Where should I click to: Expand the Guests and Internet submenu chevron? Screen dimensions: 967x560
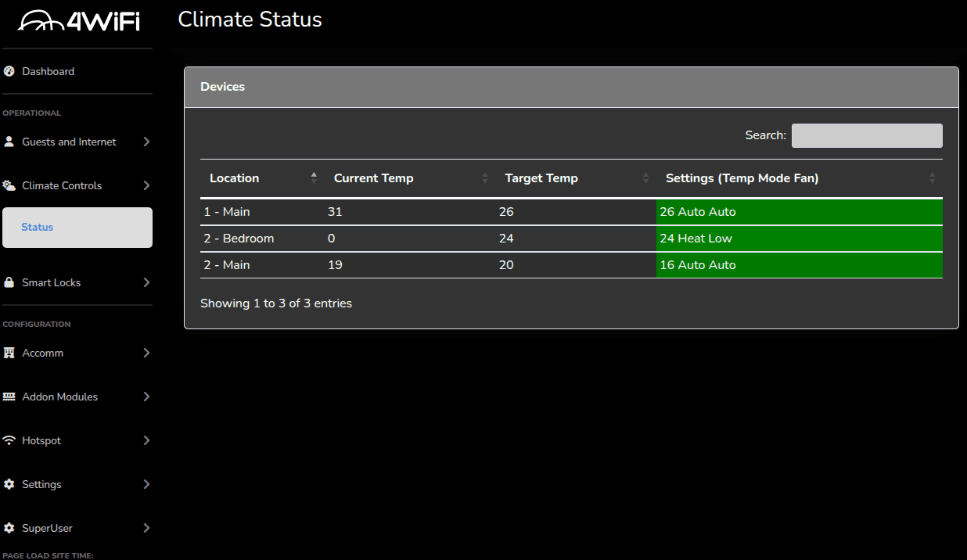coord(146,142)
